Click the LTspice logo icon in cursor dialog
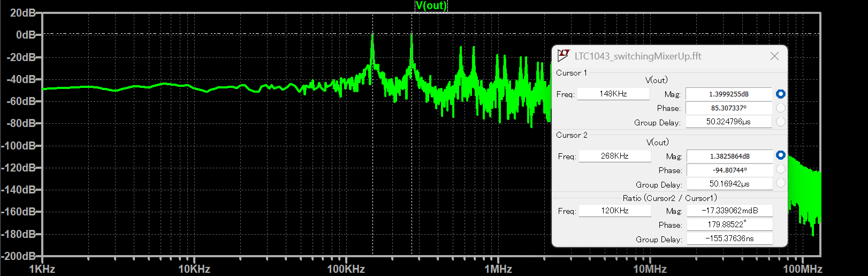 [x=564, y=55]
